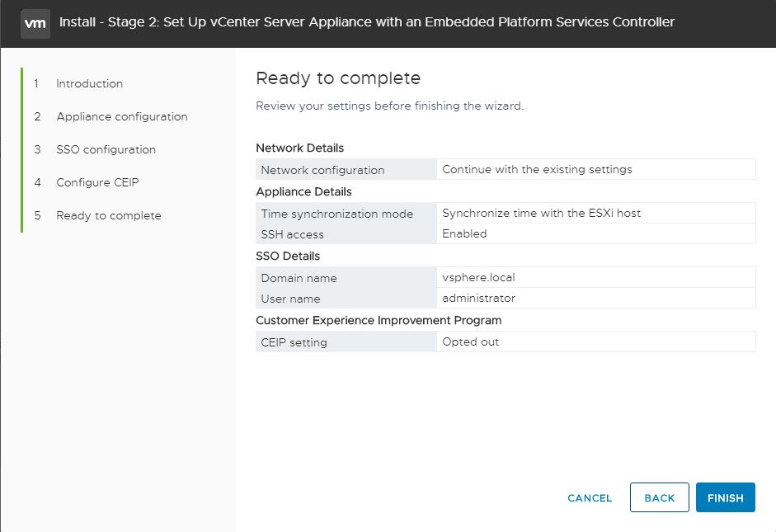Click the 'Appliance Details' section heading
776x532 pixels.
[303, 191]
